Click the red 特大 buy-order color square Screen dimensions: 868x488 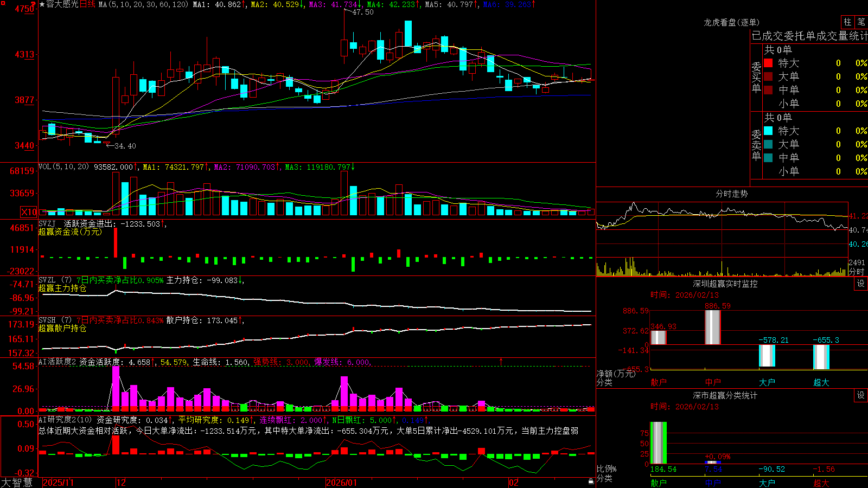tap(768, 63)
